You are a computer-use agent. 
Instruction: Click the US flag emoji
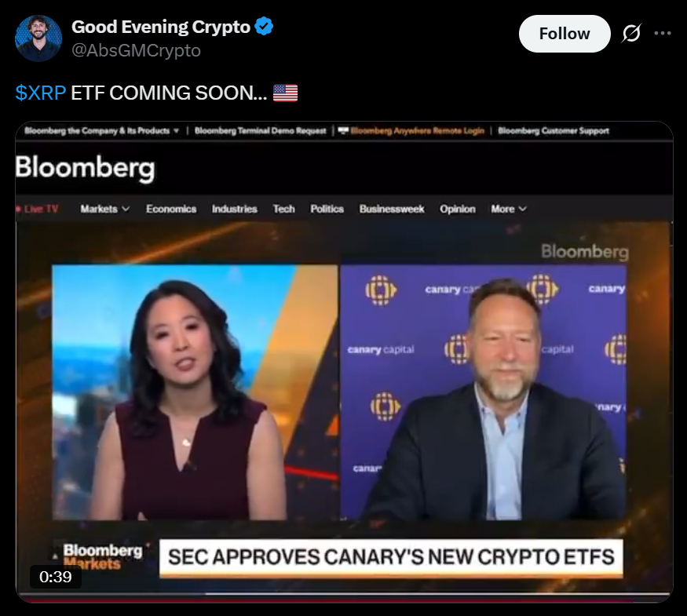click(x=285, y=93)
